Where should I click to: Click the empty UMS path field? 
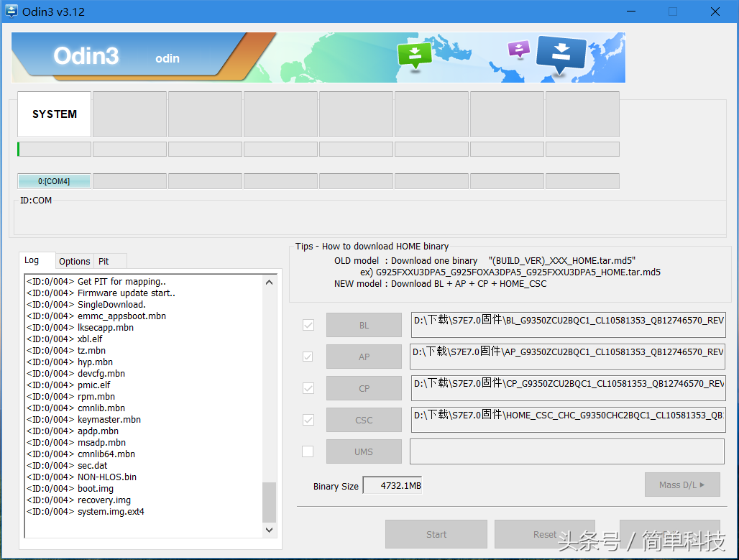click(x=567, y=451)
